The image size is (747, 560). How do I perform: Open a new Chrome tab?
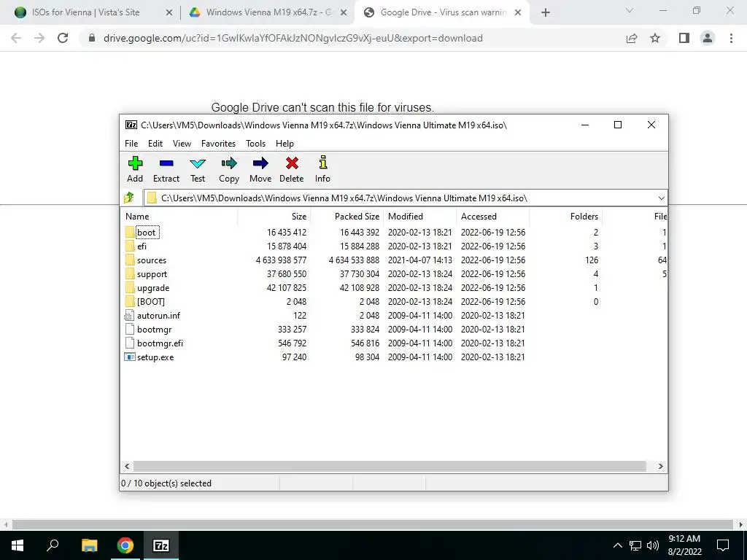[x=546, y=13]
